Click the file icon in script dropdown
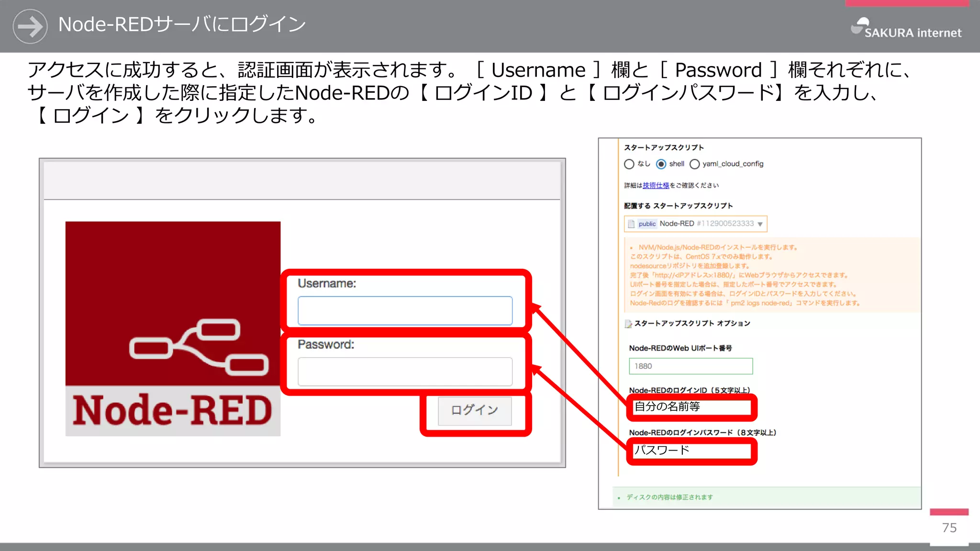 tap(631, 224)
